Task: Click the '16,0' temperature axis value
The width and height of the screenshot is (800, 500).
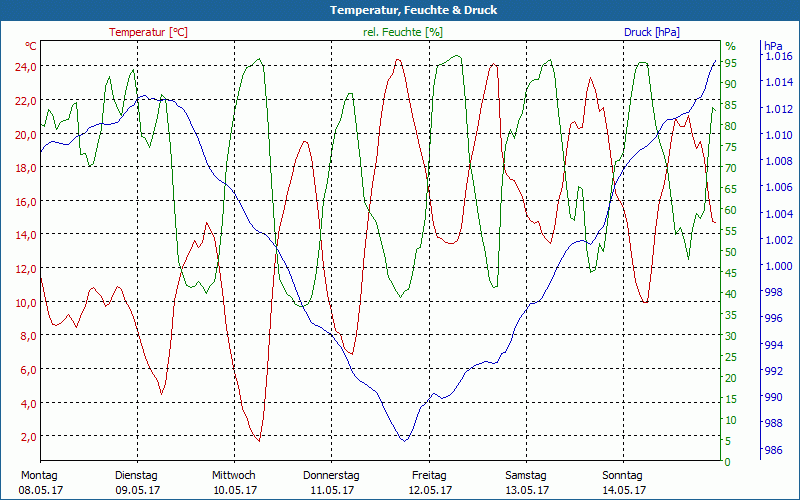Action: coord(26,202)
